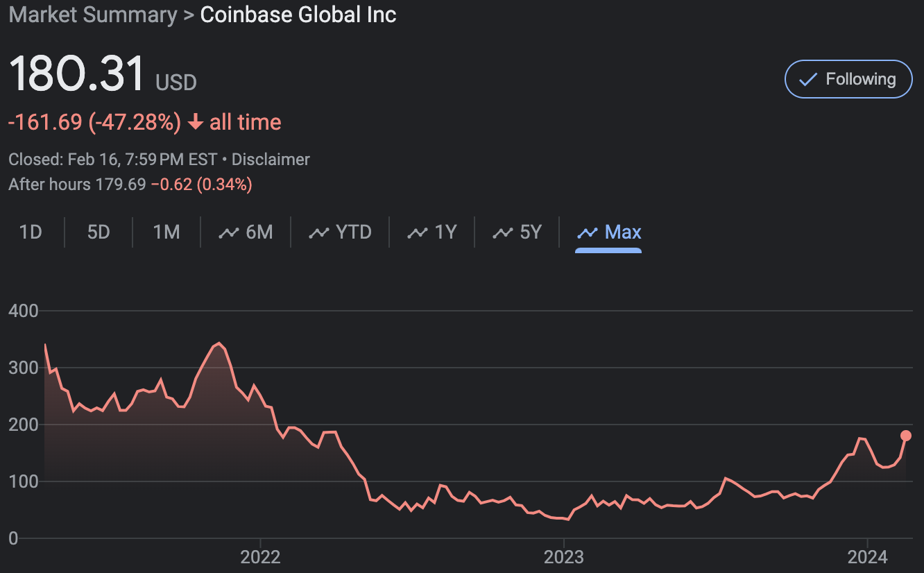Click the YTD trend line icon
The height and width of the screenshot is (573, 924).
pos(318,232)
